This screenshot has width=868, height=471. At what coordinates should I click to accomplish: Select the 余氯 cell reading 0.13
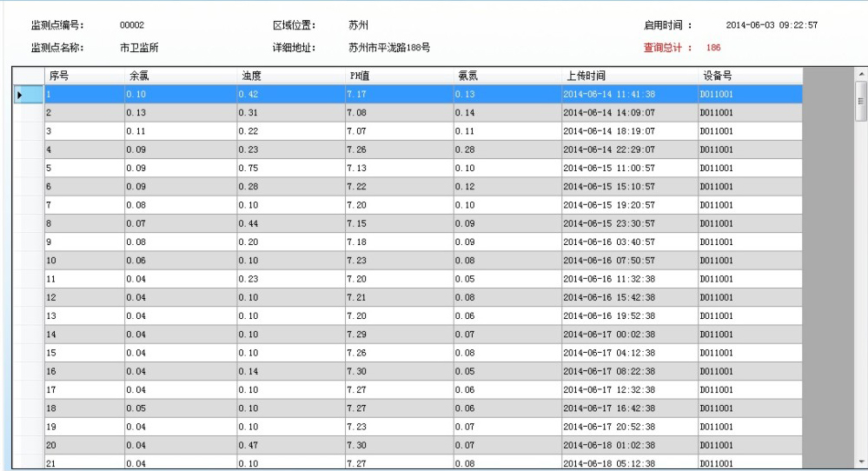[180, 113]
